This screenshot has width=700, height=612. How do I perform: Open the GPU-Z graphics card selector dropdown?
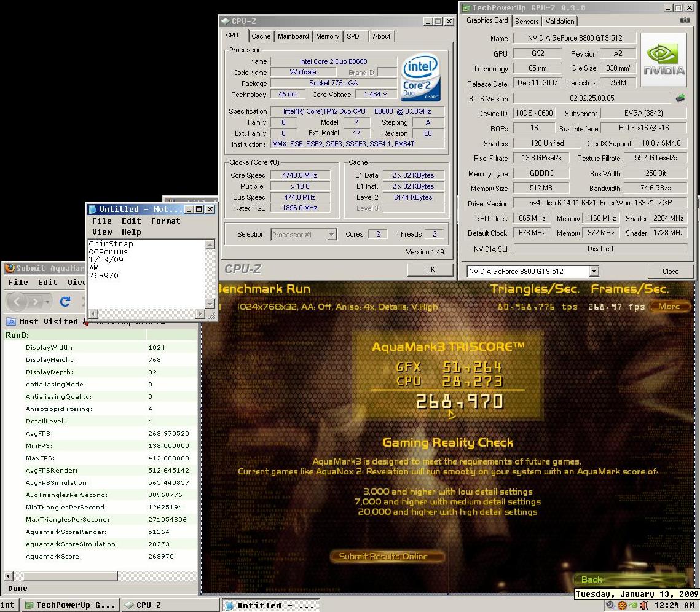tap(594, 271)
